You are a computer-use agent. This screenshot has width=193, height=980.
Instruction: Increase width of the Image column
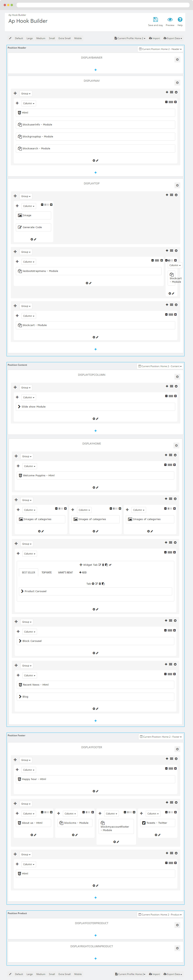51,205
